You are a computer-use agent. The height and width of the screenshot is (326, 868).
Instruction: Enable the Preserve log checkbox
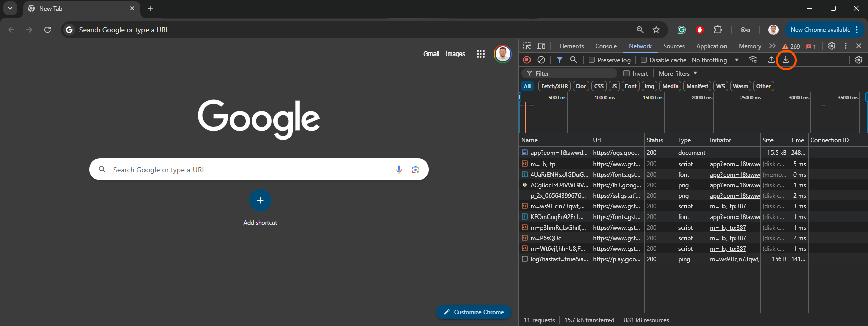click(x=592, y=60)
